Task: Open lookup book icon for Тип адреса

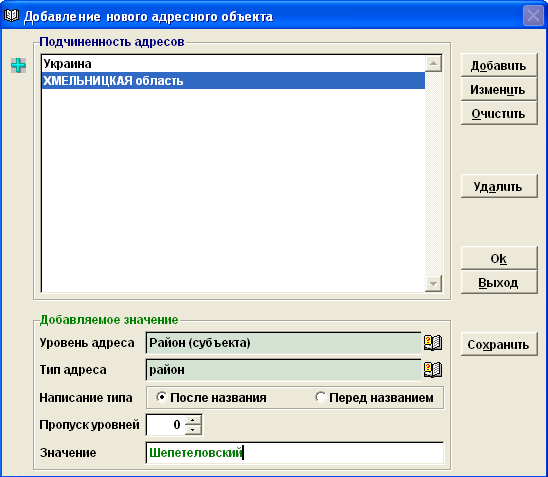Action: [x=433, y=370]
